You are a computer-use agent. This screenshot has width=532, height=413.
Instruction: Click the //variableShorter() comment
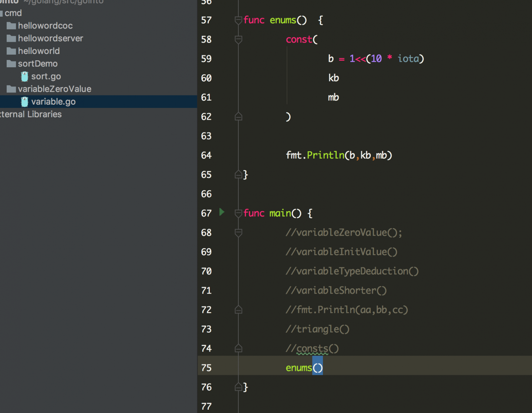336,291
